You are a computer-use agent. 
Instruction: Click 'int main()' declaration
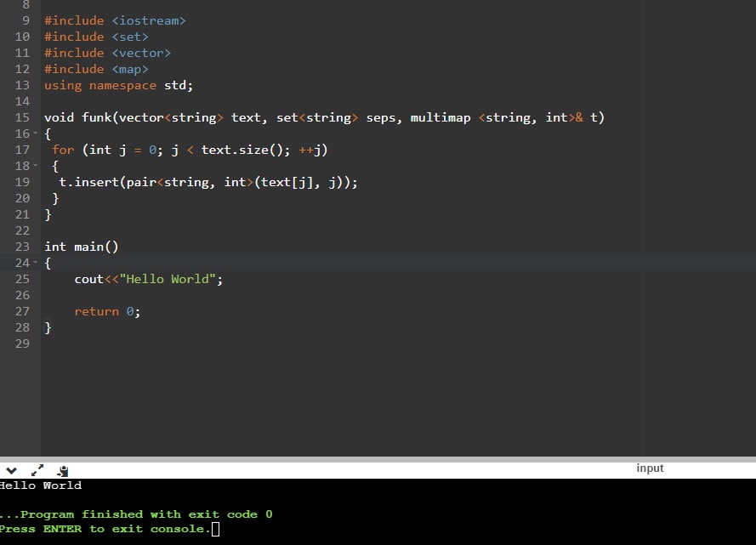coord(82,247)
